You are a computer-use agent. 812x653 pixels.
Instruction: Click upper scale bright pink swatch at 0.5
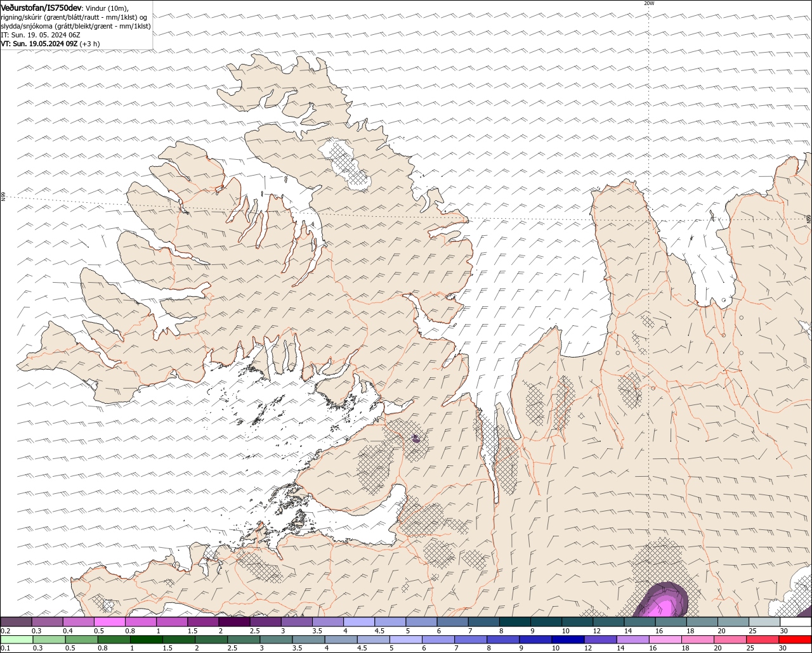[109, 622]
